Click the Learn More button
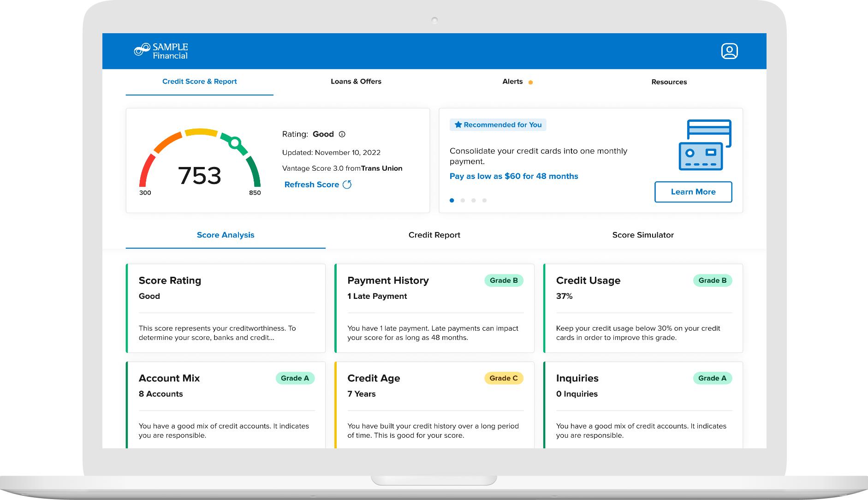 point(693,191)
